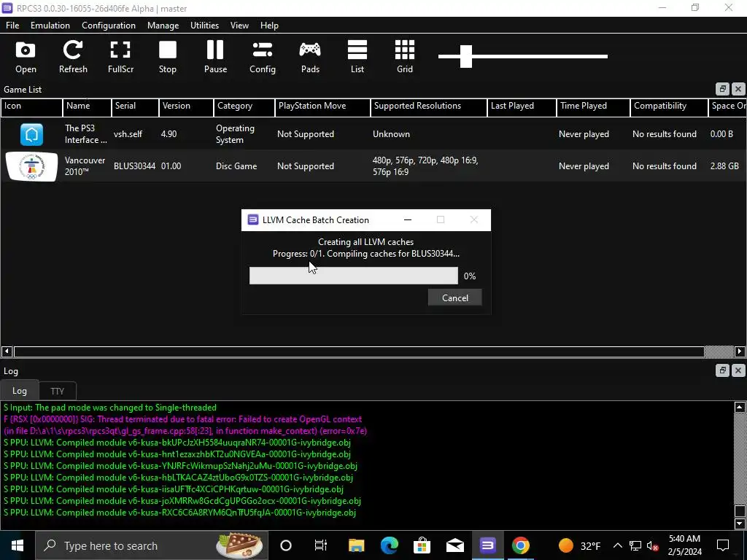Minimize the LLVM Cache Batch Creation dialog
The width and height of the screenshot is (747, 560).
tap(408, 219)
